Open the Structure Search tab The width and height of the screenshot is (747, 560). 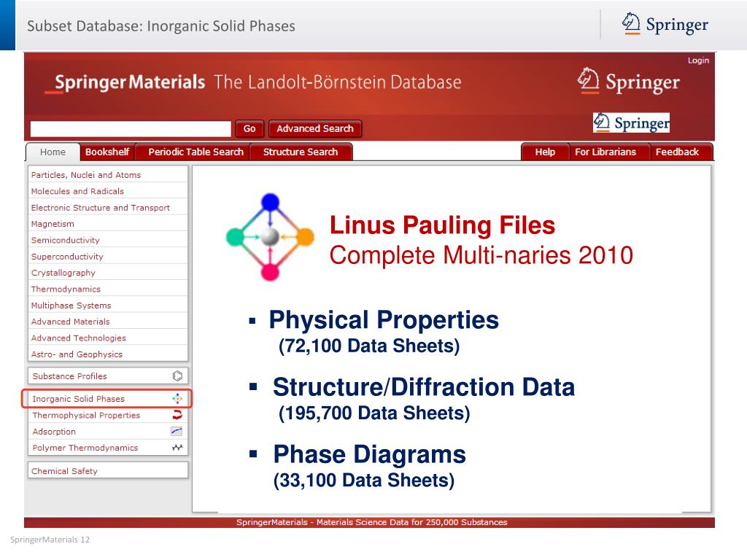301,152
